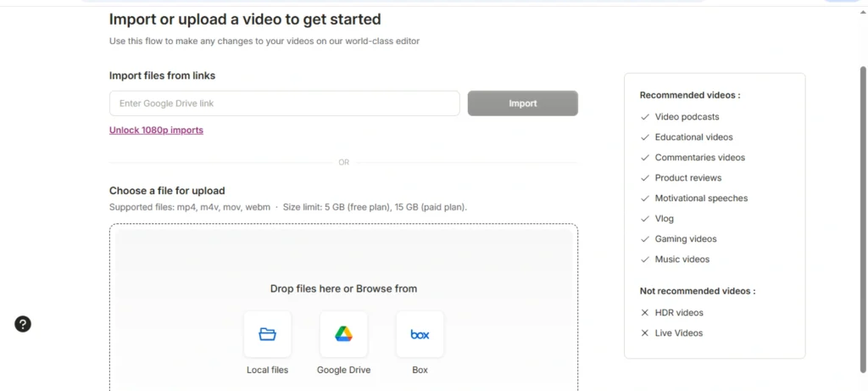Viewport: 868px width, 391px height.
Task: Click the checkmark beside Educational videos
Action: point(645,137)
